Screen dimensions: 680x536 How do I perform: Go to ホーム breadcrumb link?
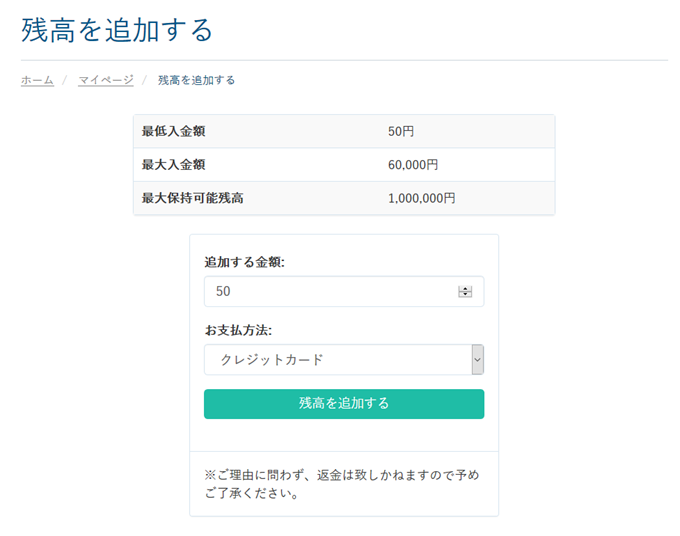tap(37, 80)
